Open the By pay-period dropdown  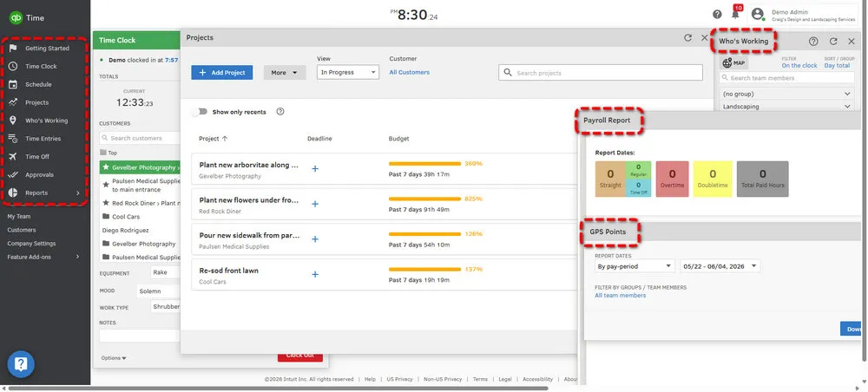click(635, 266)
